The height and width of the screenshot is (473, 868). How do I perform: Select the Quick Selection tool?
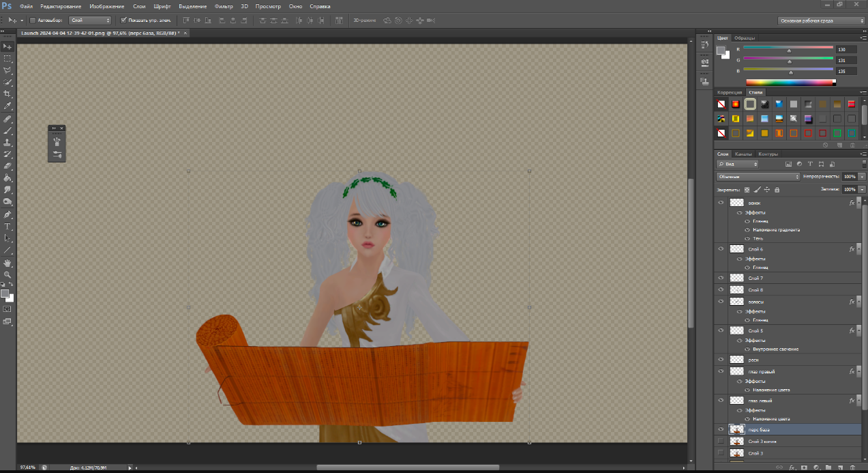pyautogui.click(x=8, y=82)
